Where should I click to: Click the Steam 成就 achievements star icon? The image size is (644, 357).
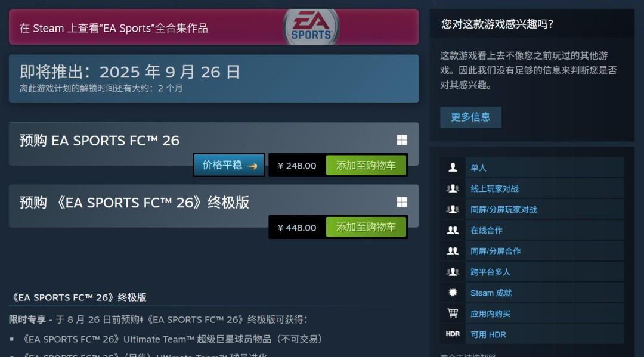pyautogui.click(x=453, y=293)
